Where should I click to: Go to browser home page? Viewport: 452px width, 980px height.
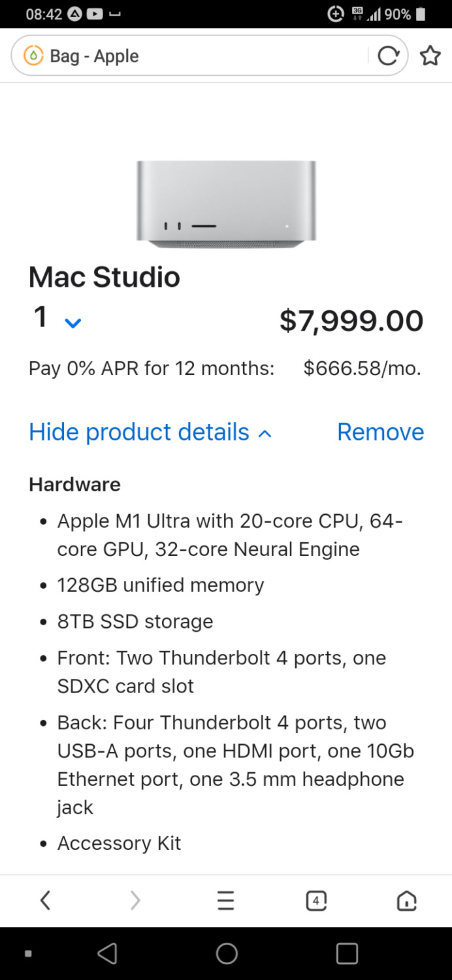coord(406,901)
